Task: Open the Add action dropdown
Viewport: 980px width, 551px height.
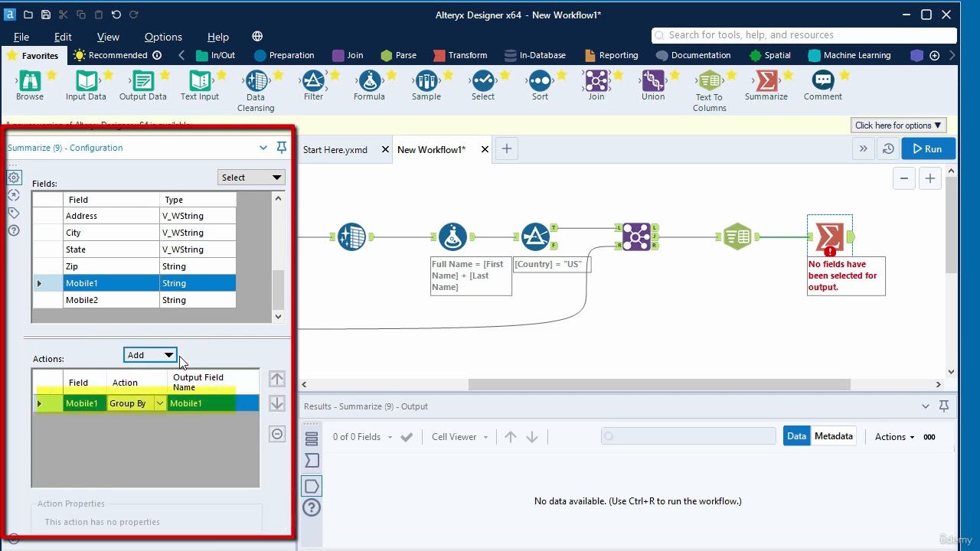Action: (x=150, y=355)
